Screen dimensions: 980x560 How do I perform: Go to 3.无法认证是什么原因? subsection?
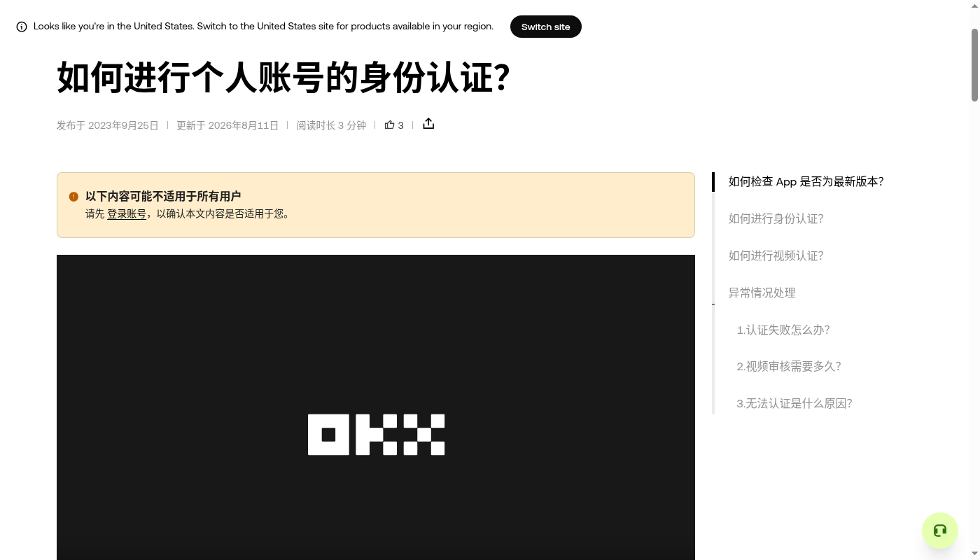794,403
